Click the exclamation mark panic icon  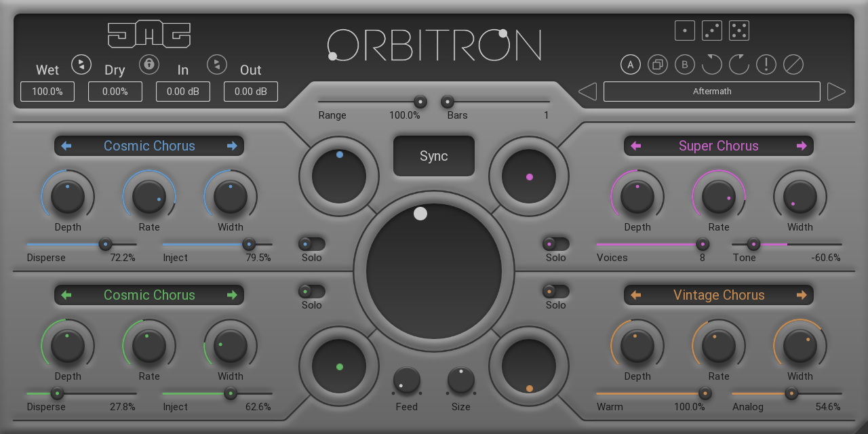(x=766, y=64)
